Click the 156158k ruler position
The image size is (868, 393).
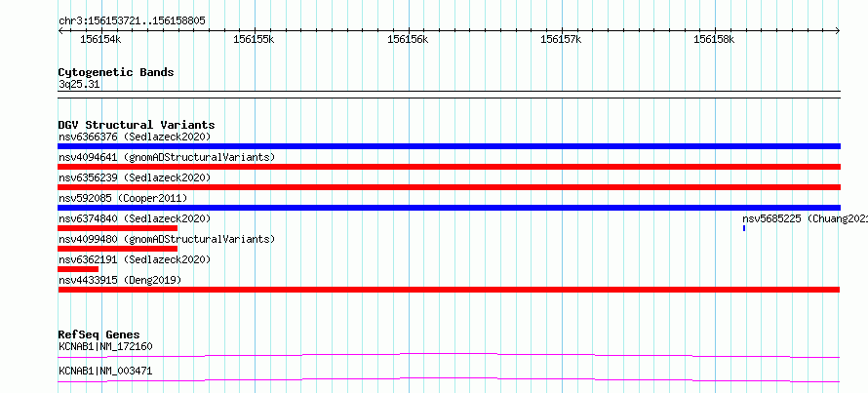(714, 39)
